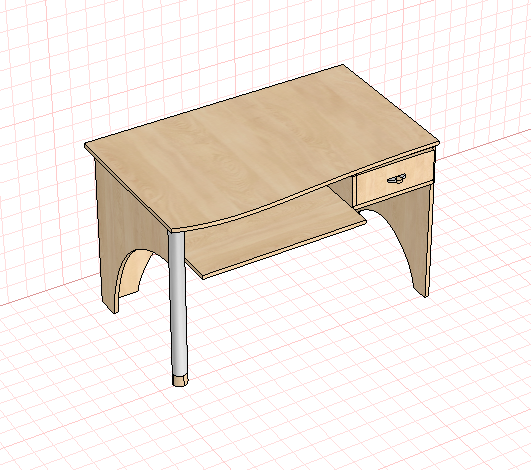Click the wooden foot of the metal leg
The height and width of the screenshot is (470, 531).
180,380
